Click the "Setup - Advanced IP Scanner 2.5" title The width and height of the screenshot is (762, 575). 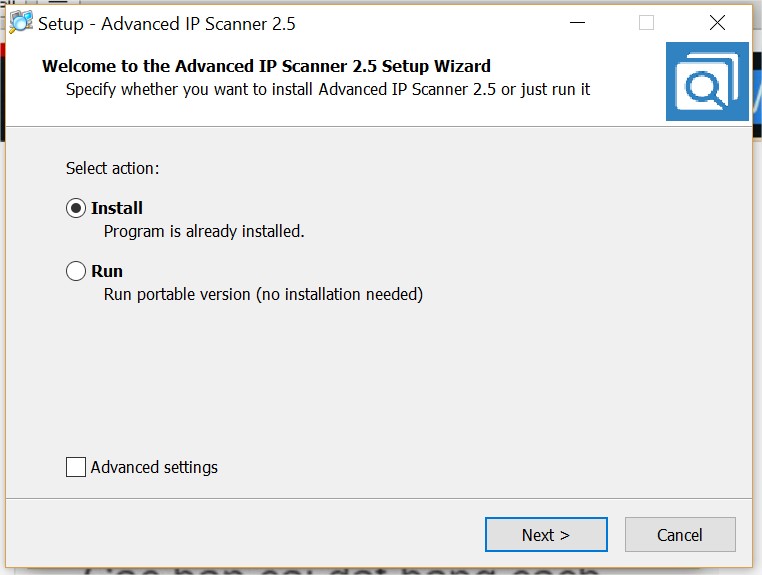click(x=167, y=24)
